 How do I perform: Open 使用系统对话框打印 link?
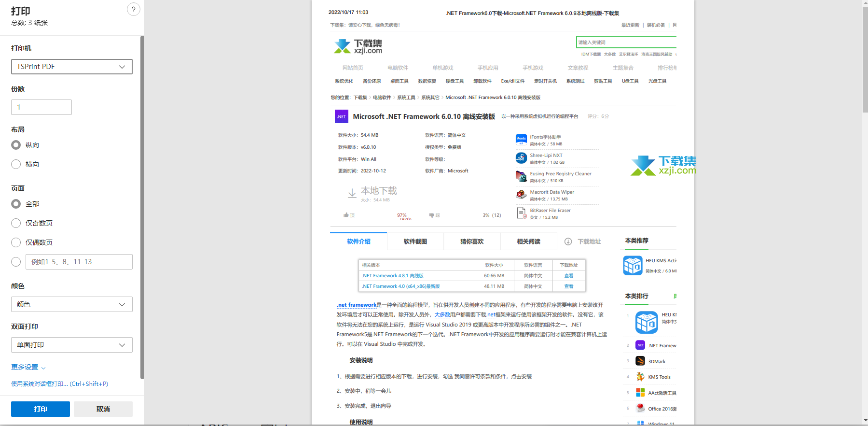click(60, 384)
